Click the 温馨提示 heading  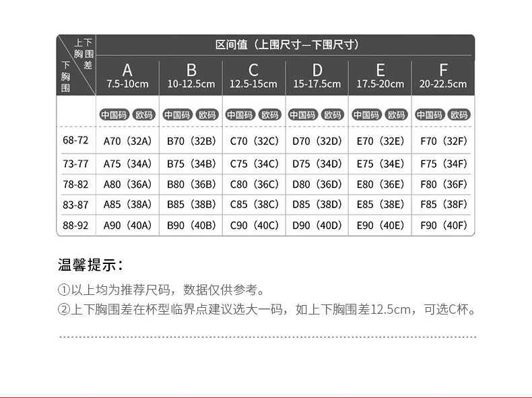coord(91,265)
